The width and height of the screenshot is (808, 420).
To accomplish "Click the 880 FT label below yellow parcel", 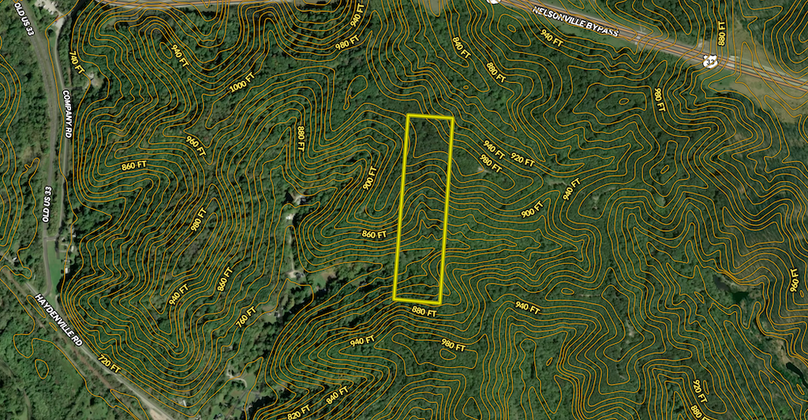I will point(425,312).
